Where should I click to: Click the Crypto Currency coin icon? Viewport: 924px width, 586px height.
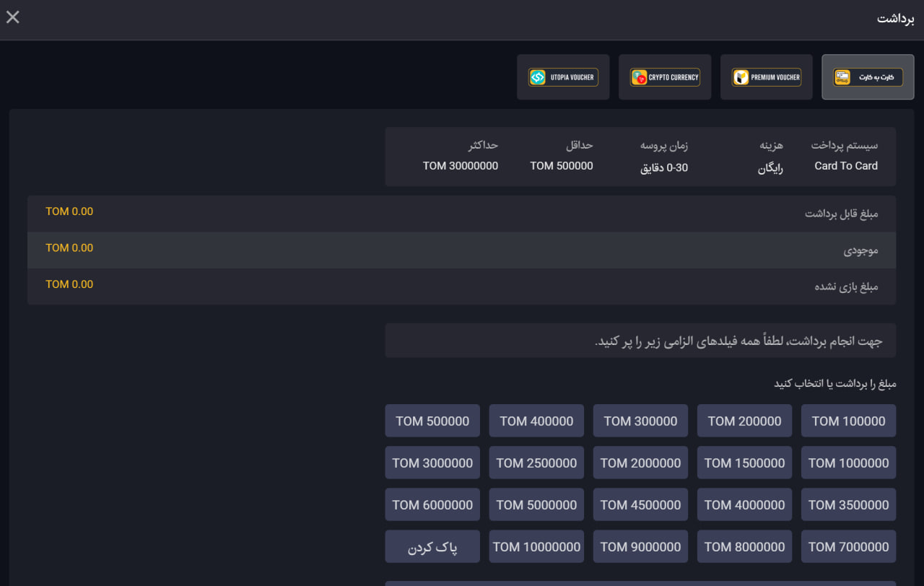click(x=639, y=77)
